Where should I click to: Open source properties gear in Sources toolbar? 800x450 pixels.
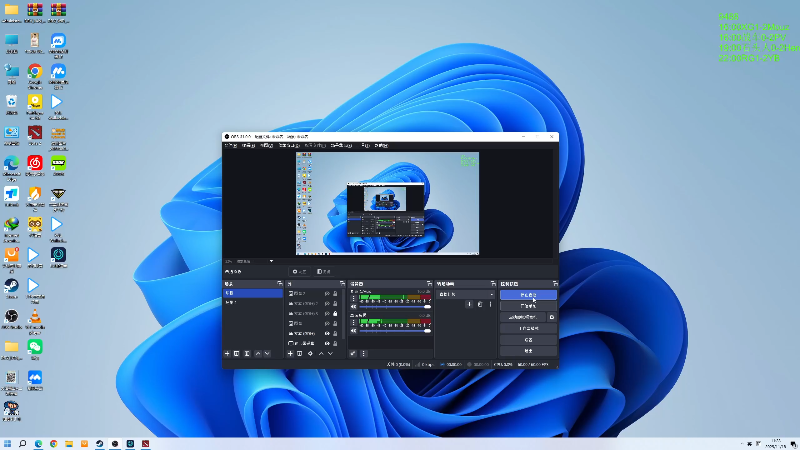(x=310, y=354)
